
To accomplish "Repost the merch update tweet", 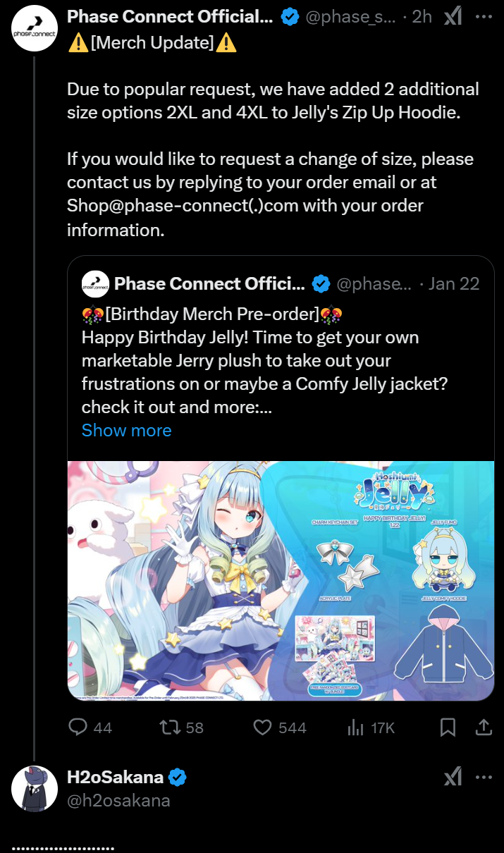I will (182, 728).
